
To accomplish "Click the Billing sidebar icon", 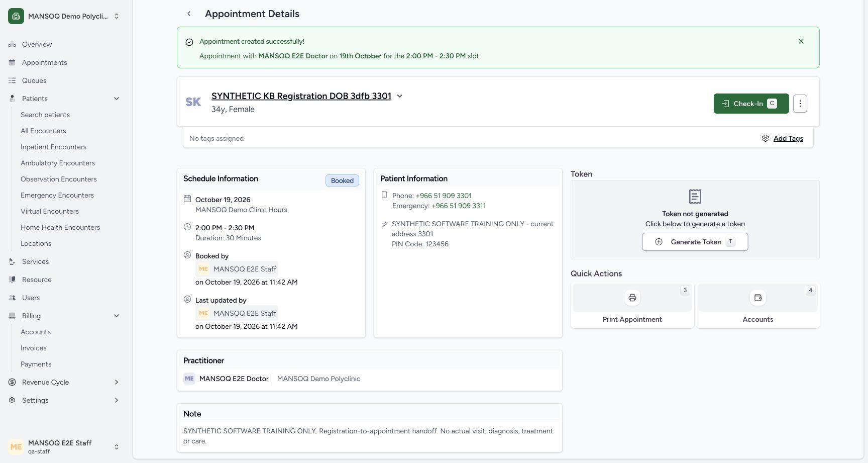I will (12, 316).
